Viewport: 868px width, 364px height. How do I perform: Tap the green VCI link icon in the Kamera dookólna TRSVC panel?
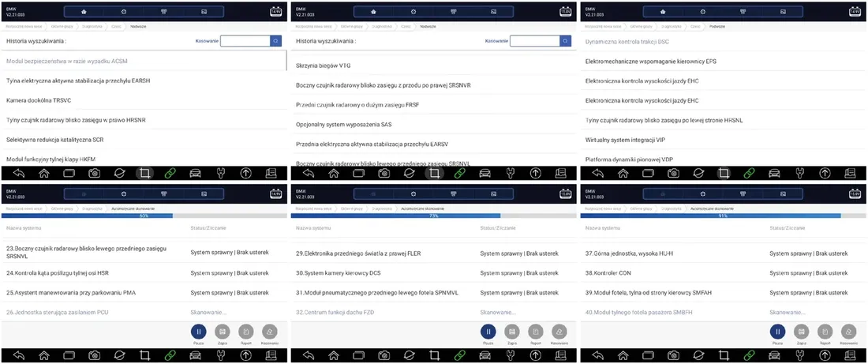[x=170, y=174]
